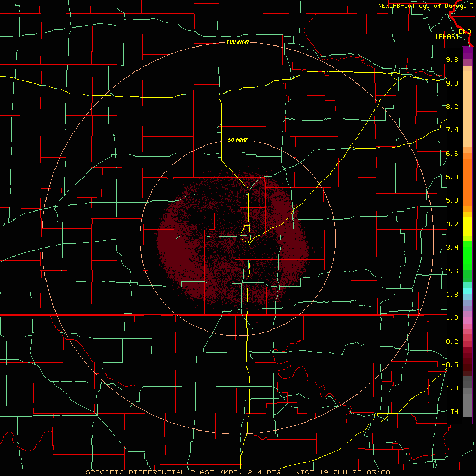Click the "50 NMI" range ring label
This screenshot has height=476, width=476.
click(237, 140)
